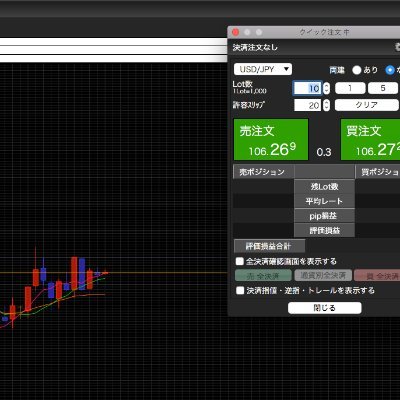This screenshot has width=400, height=400.
Task: Click the クリア button
Action: pyautogui.click(x=367, y=105)
